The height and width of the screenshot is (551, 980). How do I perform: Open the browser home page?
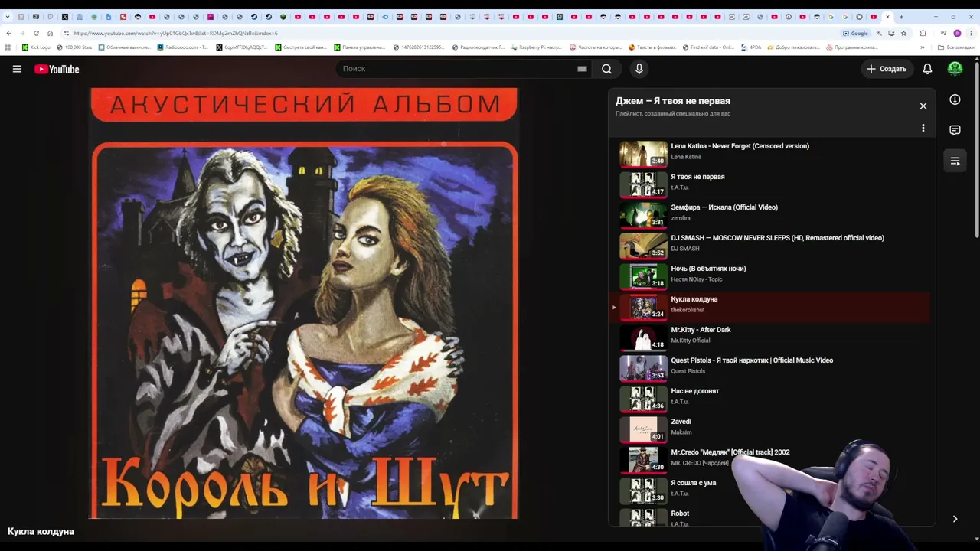tap(50, 33)
